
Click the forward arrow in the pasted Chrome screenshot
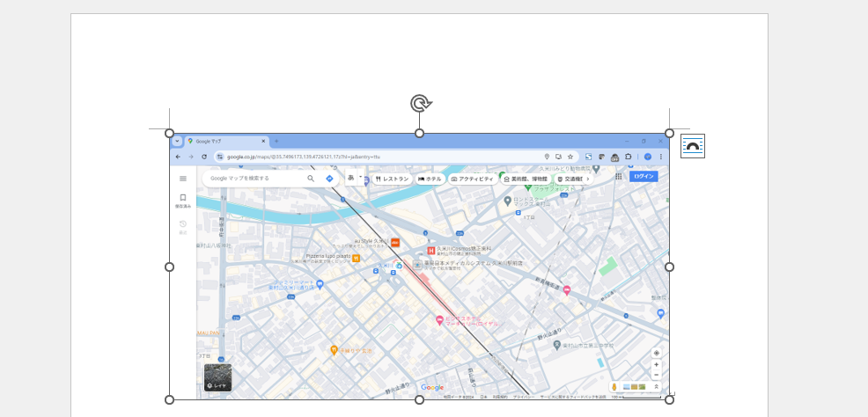191,157
